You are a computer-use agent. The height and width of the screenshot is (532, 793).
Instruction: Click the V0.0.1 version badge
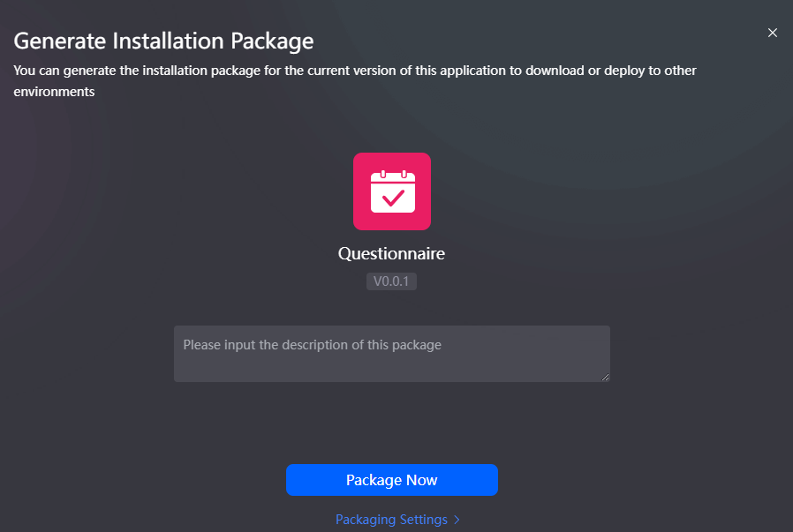click(391, 281)
